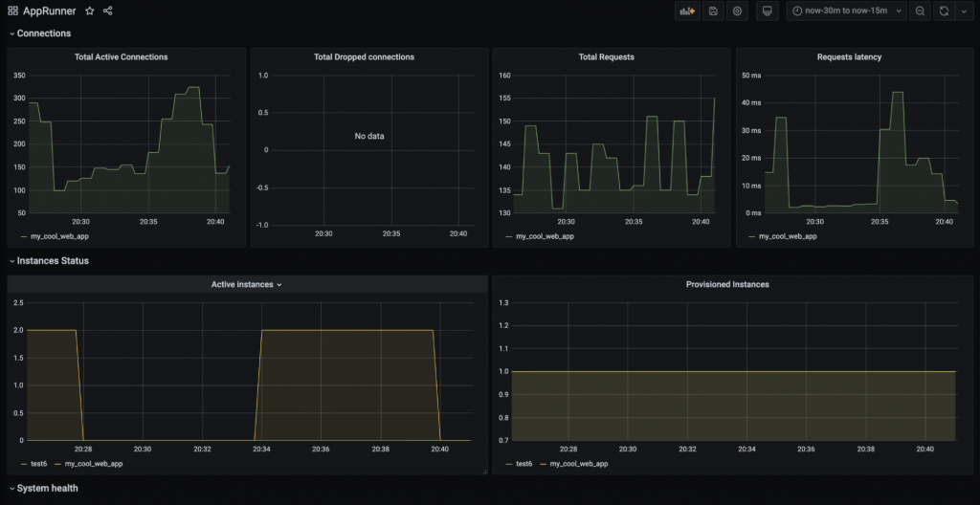
Task: Open Total Active Connections panel title
Action: (122, 56)
